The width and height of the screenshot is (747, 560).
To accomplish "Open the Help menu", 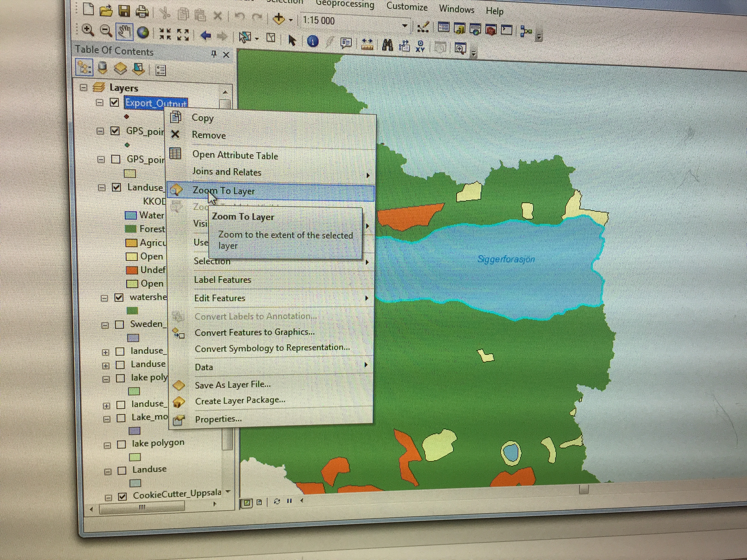I will click(495, 11).
